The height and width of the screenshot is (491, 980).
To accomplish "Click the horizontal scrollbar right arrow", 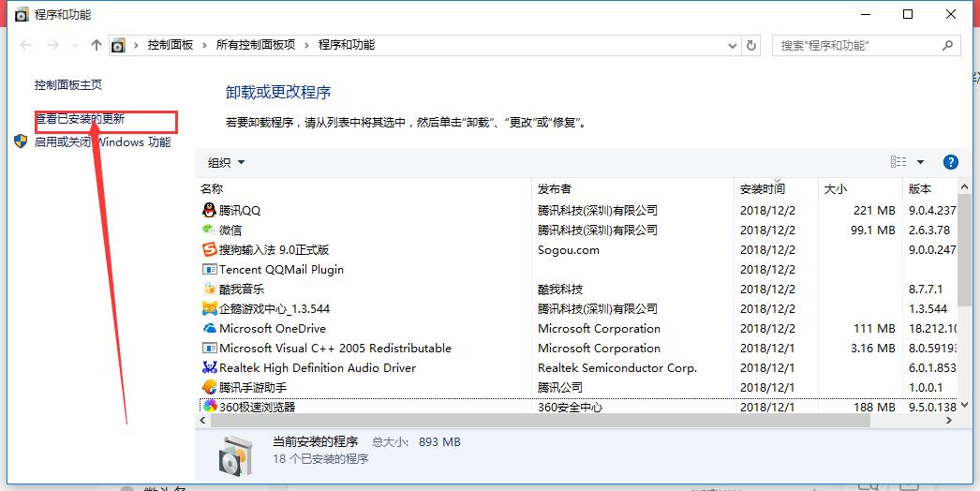I will coord(949,421).
